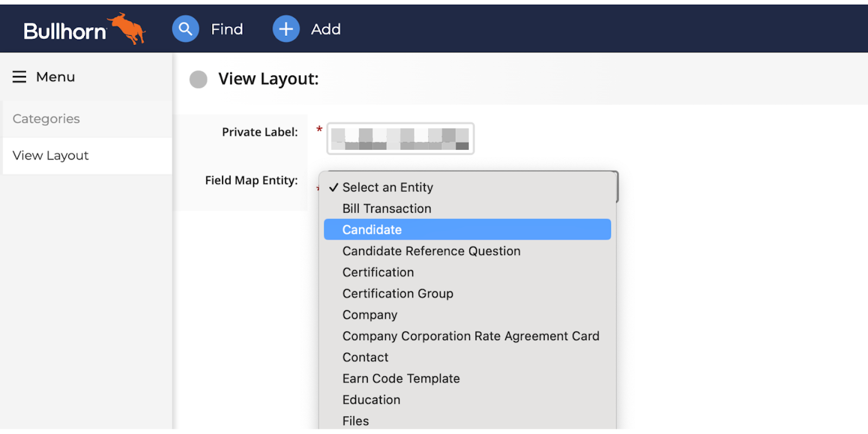Viewport: 868px width, 434px height.
Task: Click the Find text label
Action: [227, 29]
